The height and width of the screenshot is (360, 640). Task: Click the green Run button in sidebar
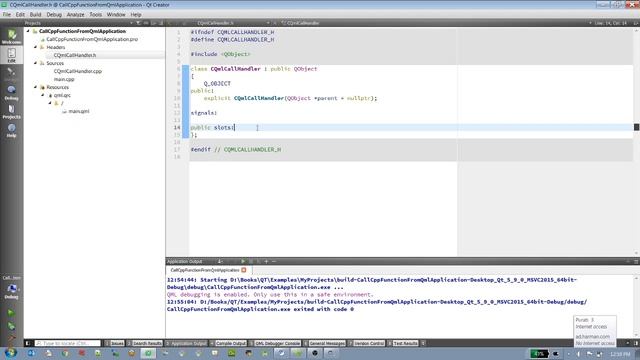[x=11, y=313]
